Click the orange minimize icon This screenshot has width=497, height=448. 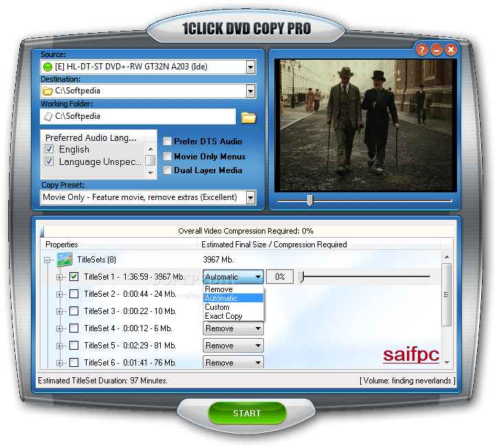437,49
